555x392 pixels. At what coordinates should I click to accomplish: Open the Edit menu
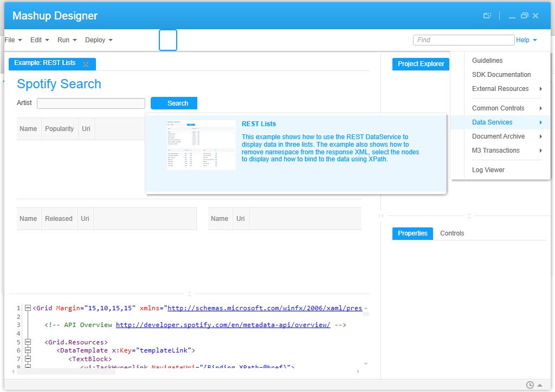(40, 40)
